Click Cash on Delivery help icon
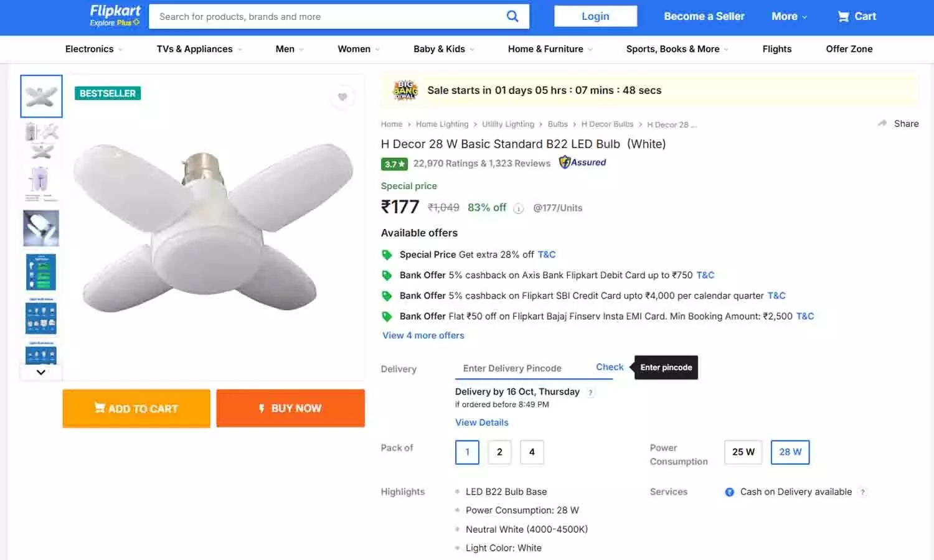Screen dimensions: 934x560 (863, 492)
